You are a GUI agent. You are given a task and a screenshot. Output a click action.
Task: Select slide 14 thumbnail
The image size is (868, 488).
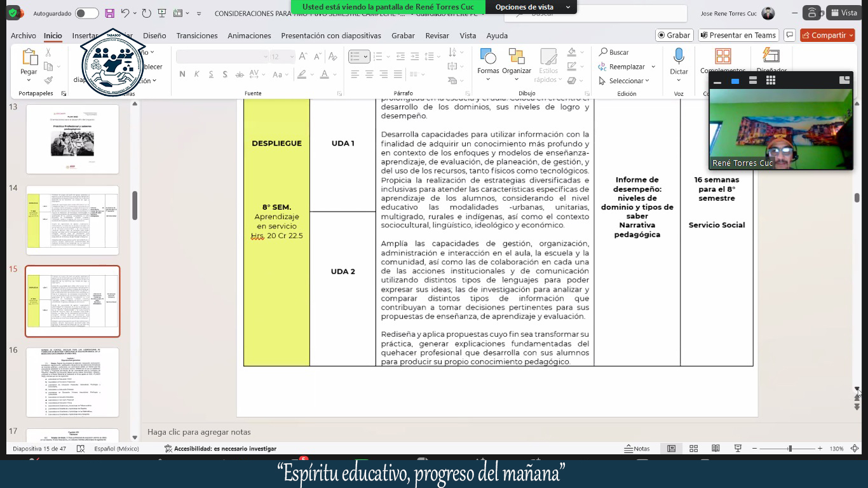pyautogui.click(x=72, y=220)
